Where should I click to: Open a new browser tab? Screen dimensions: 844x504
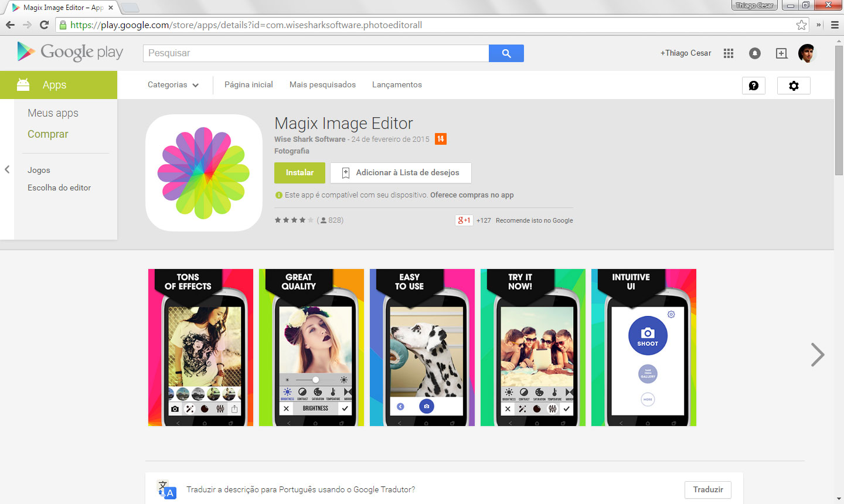130,8
